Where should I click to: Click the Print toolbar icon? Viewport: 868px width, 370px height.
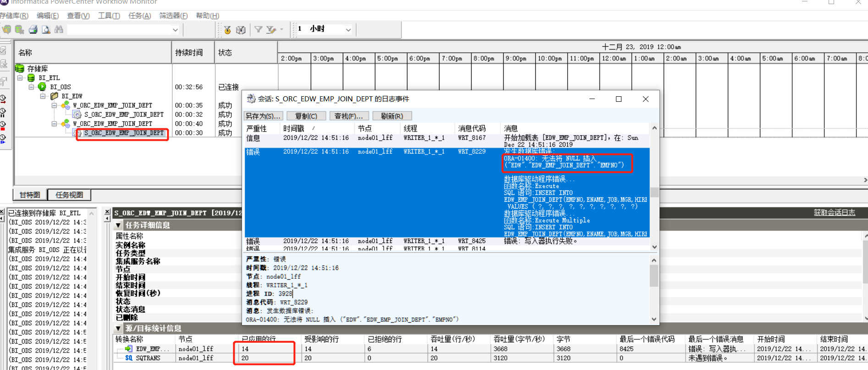click(33, 29)
